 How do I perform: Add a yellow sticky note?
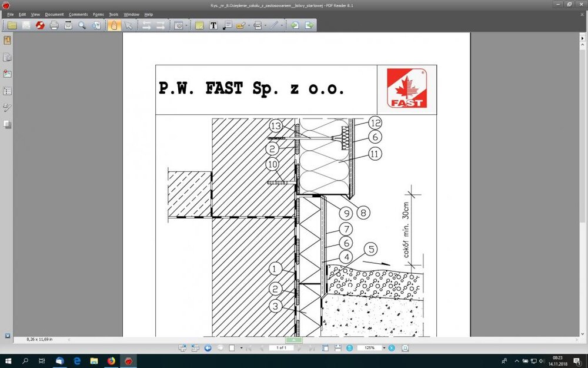point(199,25)
